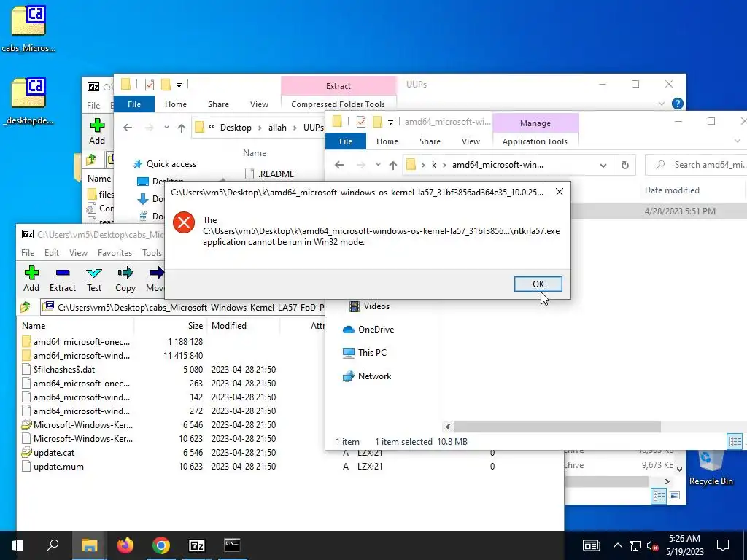The height and width of the screenshot is (560, 747).
Task: Click the 7-Zip address path field
Action: click(x=182, y=307)
